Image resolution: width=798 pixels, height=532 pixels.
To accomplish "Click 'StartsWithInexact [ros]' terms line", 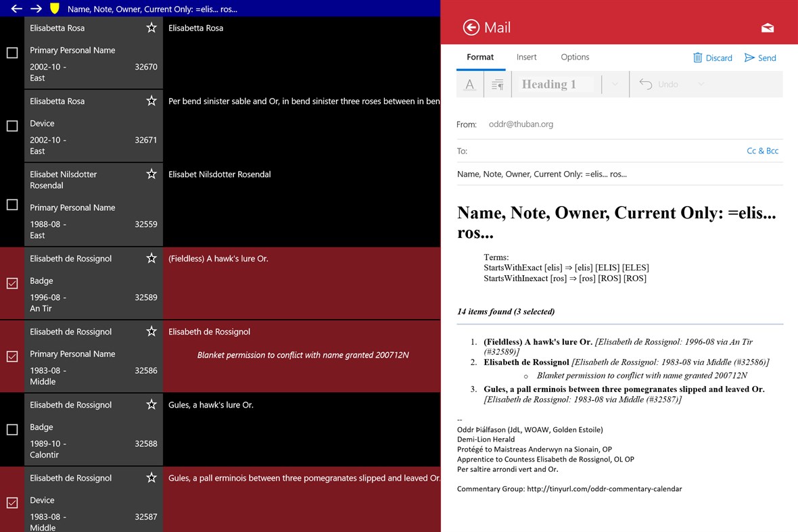I will coord(565,279).
